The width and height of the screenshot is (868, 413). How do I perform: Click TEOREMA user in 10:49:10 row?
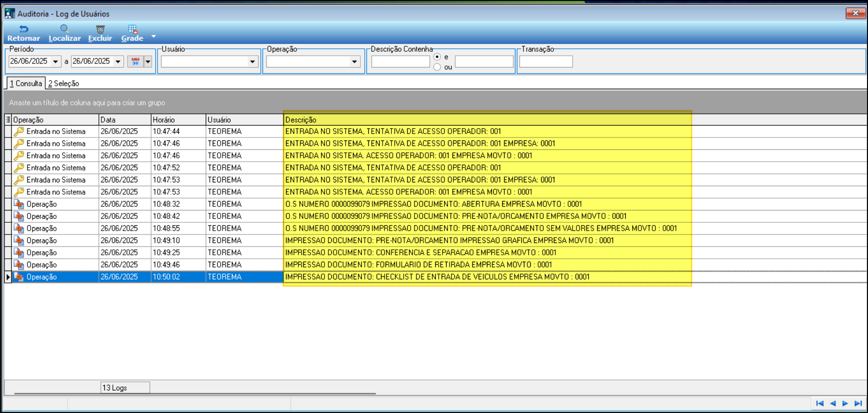coord(225,241)
